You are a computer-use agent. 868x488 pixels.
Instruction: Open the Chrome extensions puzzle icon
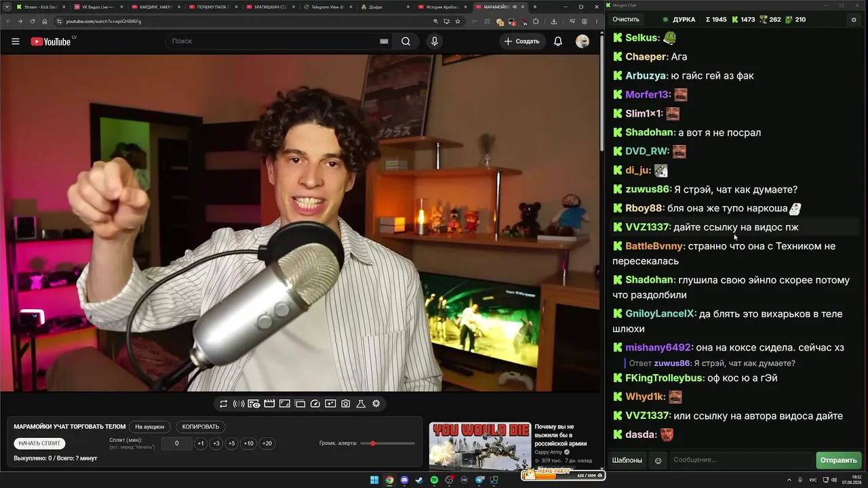click(x=536, y=21)
